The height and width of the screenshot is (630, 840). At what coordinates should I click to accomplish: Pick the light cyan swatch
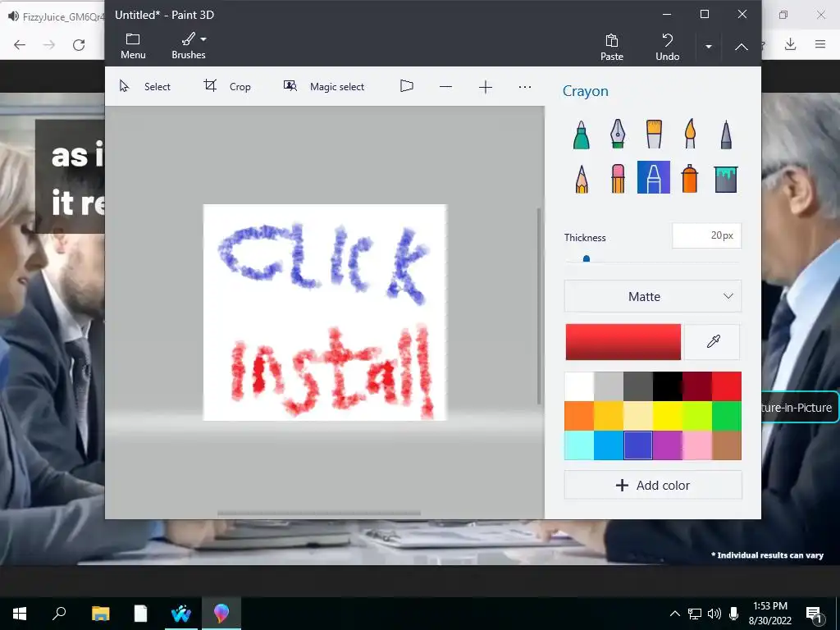[579, 445]
